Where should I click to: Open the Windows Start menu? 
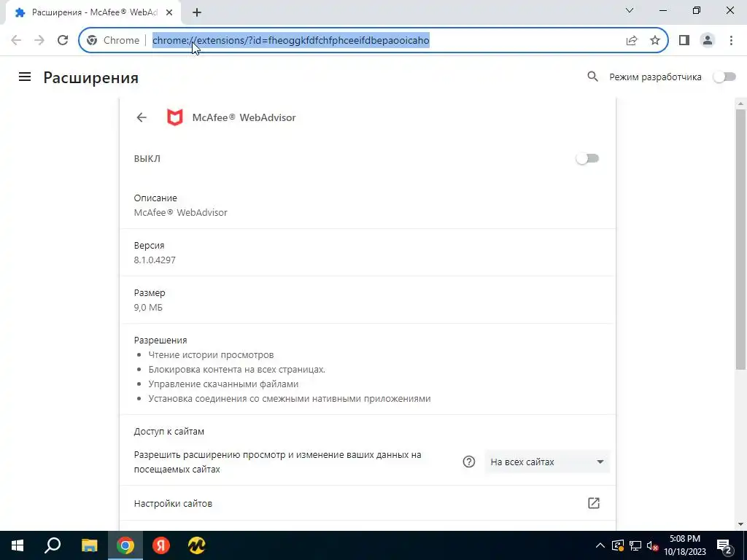(18, 545)
